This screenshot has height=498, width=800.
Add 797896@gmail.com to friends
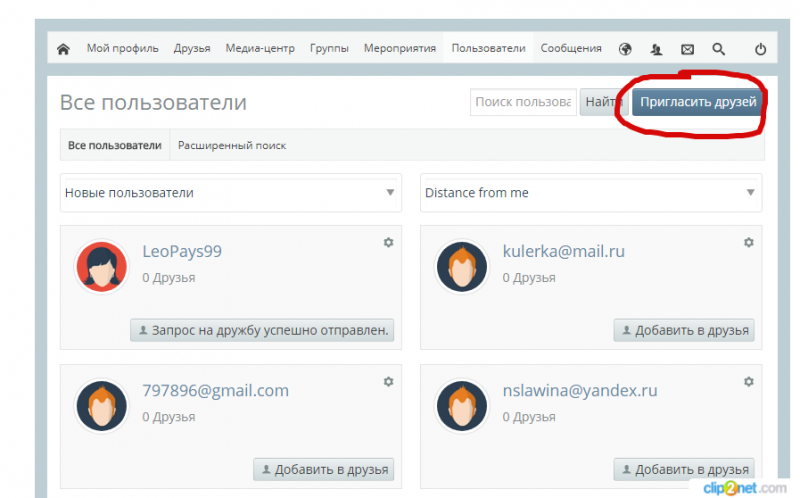323,469
